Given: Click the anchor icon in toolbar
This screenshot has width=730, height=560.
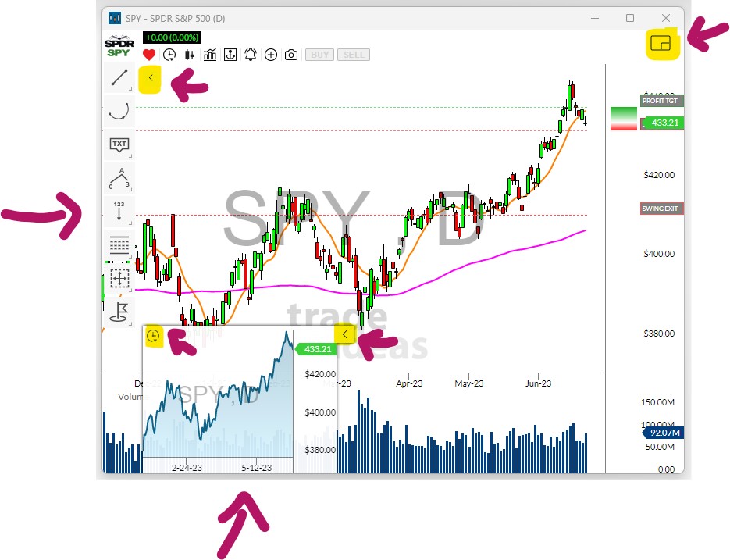Looking at the screenshot, I should (x=230, y=55).
